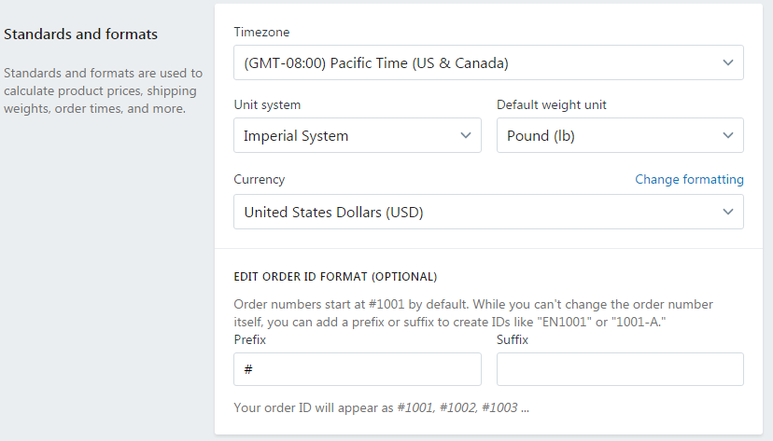Image resolution: width=773 pixels, height=441 pixels.
Task: Click the Timezone dropdown chevron arrow
Action: point(727,63)
